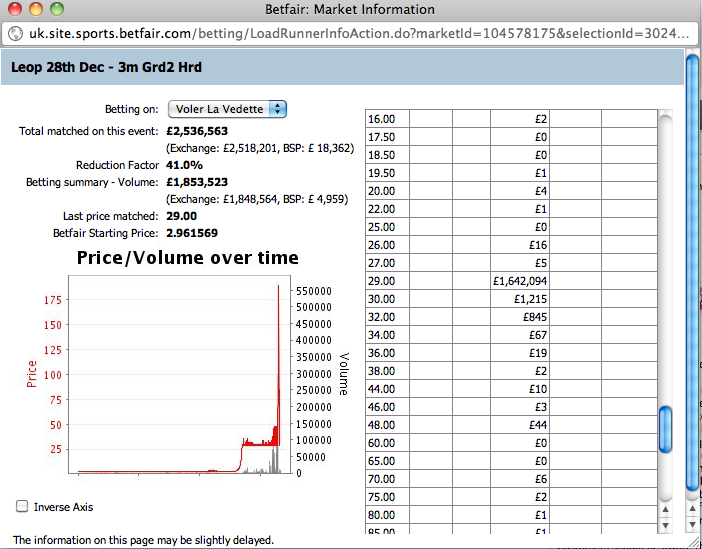Click the £845 volume cell
702x549 pixels.
pyautogui.click(x=520, y=317)
